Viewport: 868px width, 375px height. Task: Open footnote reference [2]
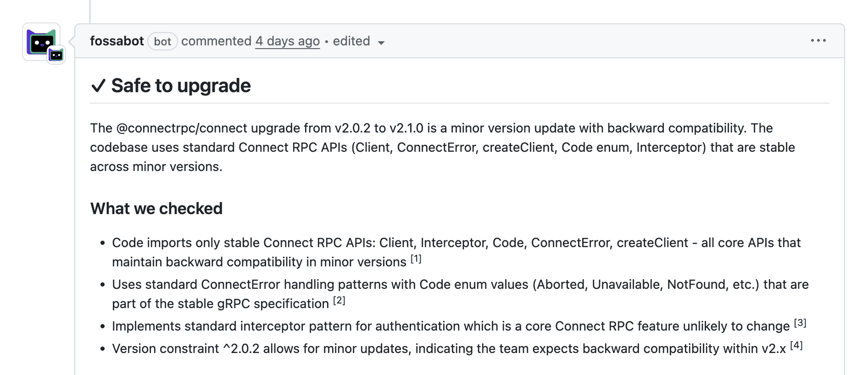click(339, 301)
